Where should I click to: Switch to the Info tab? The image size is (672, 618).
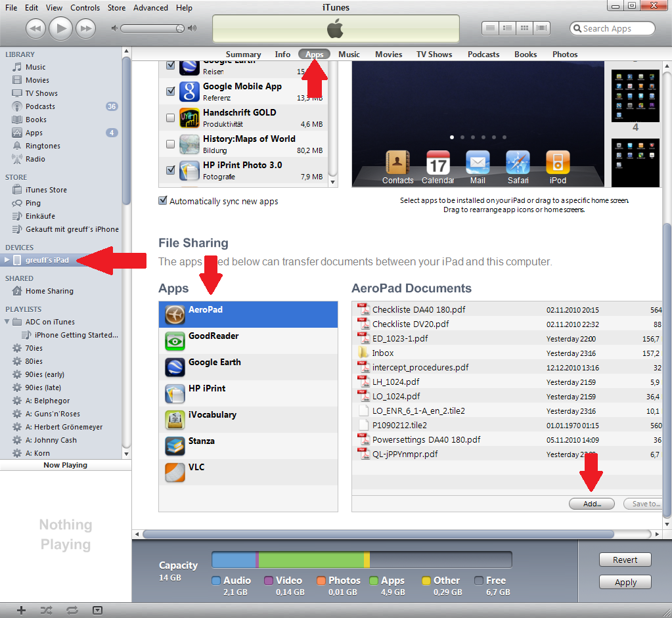pos(282,55)
